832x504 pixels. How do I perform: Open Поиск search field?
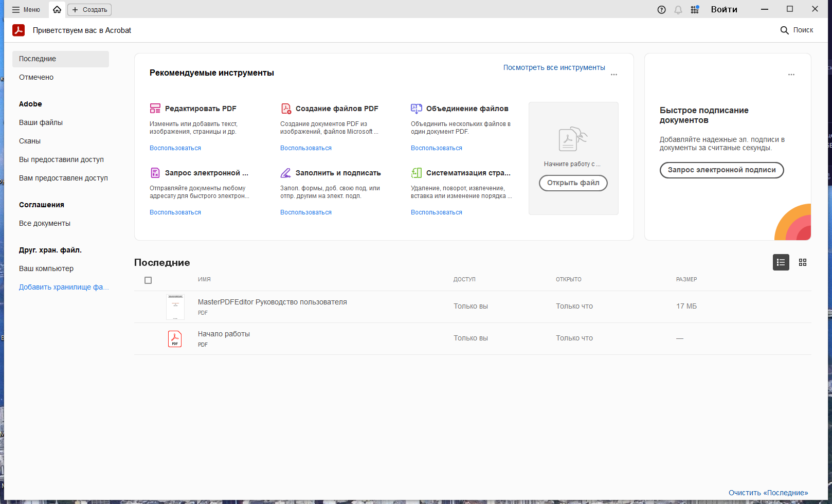pyautogui.click(x=797, y=30)
